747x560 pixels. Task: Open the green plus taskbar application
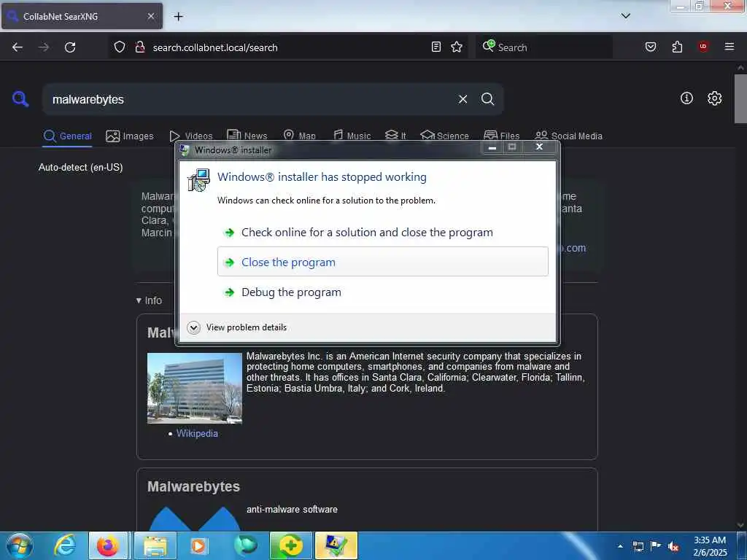click(x=290, y=545)
